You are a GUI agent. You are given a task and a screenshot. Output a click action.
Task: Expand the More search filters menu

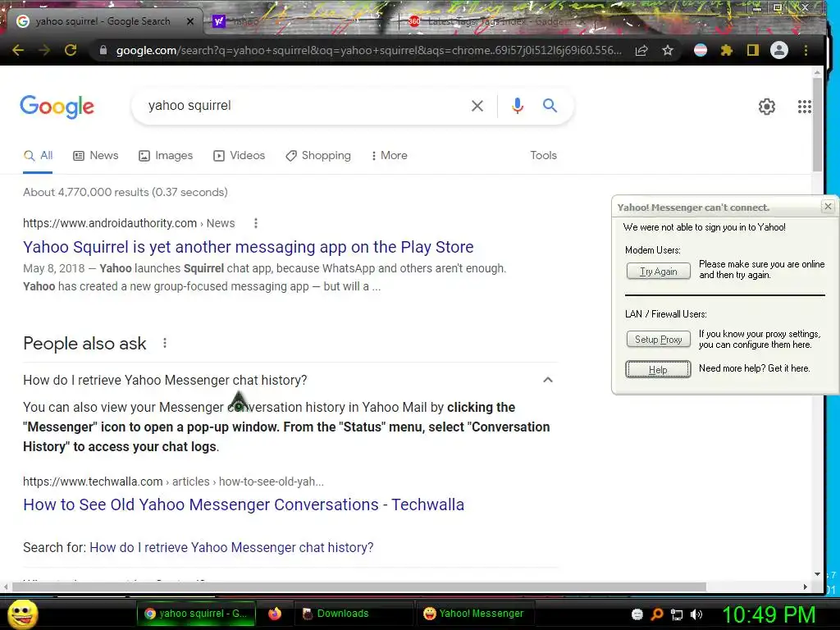click(390, 155)
